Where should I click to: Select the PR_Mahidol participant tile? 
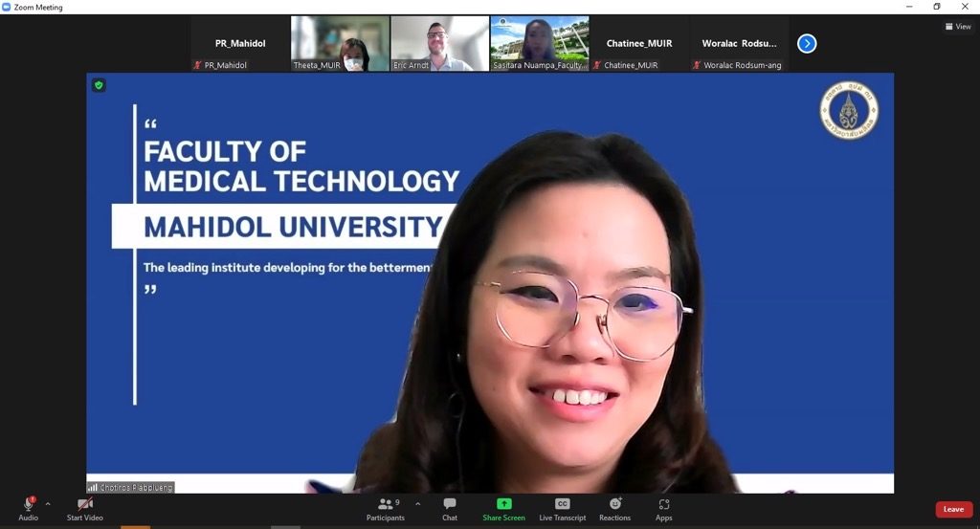240,43
